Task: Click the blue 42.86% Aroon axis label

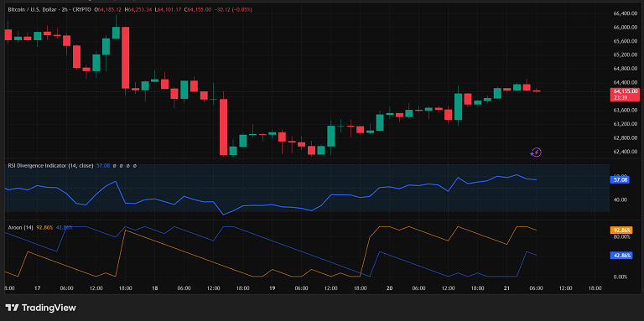Action: [x=622, y=256]
